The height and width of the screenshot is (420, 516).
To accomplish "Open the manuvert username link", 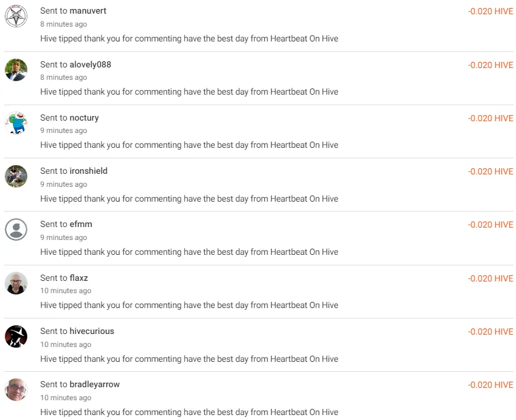I will pos(88,11).
